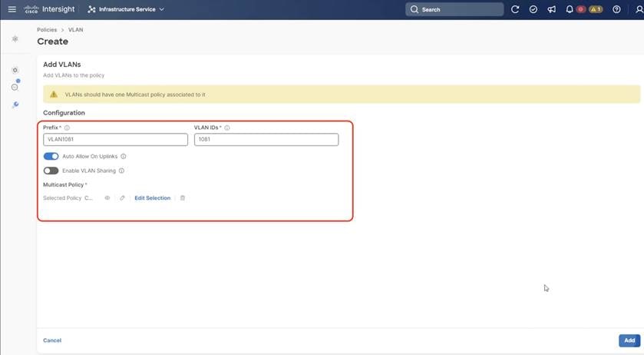644x355 pixels.
Task: Expand the Infrastructure Service dropdown
Action: [126, 9]
